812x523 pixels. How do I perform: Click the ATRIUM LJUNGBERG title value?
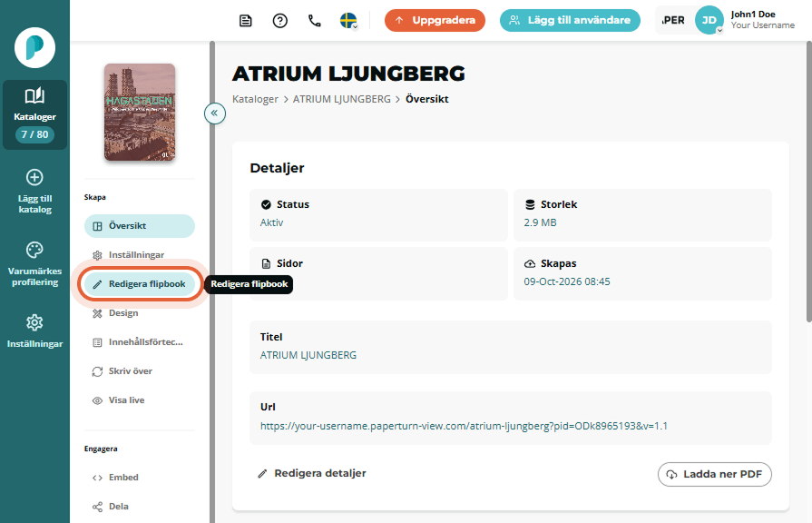pos(308,356)
